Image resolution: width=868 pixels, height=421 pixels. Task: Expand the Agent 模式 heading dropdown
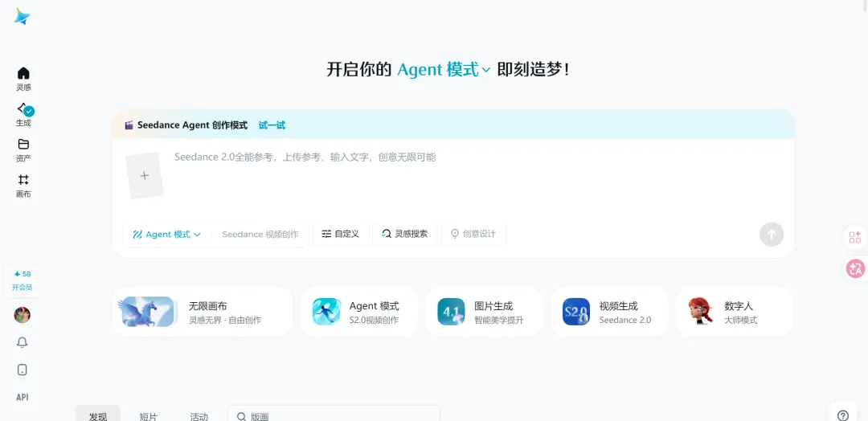coord(444,70)
